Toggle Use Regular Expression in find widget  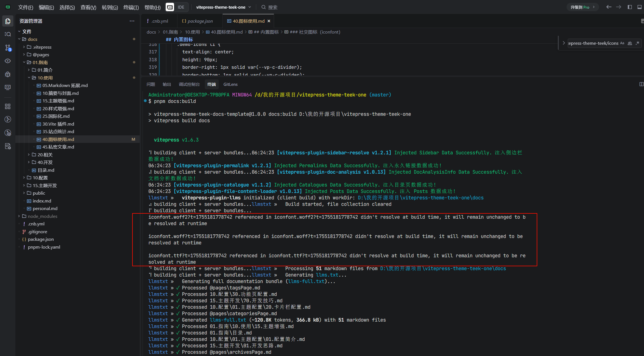(637, 43)
